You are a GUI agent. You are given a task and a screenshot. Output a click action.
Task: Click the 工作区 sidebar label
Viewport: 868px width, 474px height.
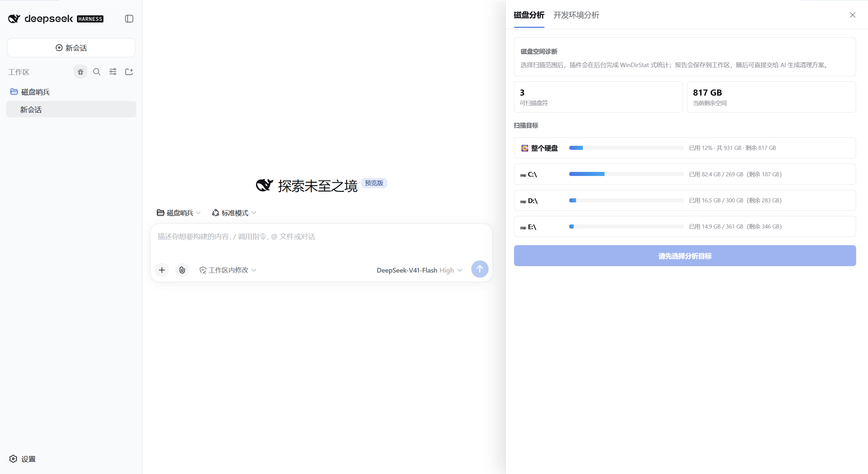tap(19, 72)
